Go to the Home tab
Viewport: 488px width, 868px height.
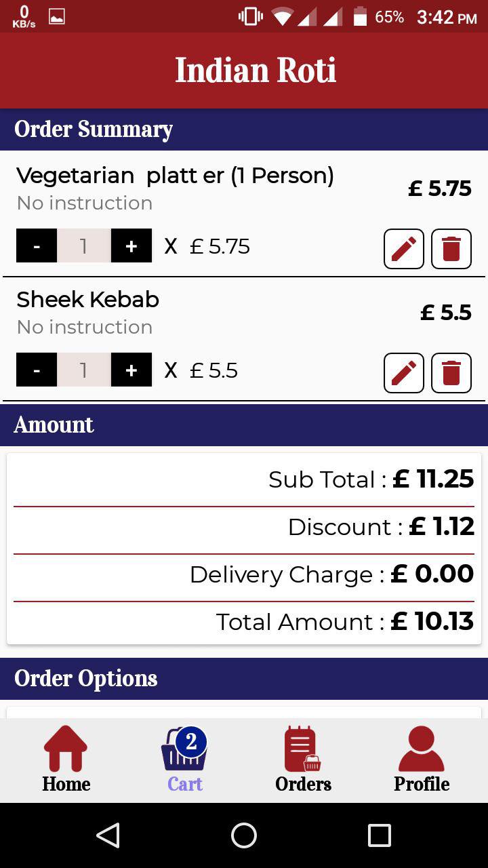point(66,759)
